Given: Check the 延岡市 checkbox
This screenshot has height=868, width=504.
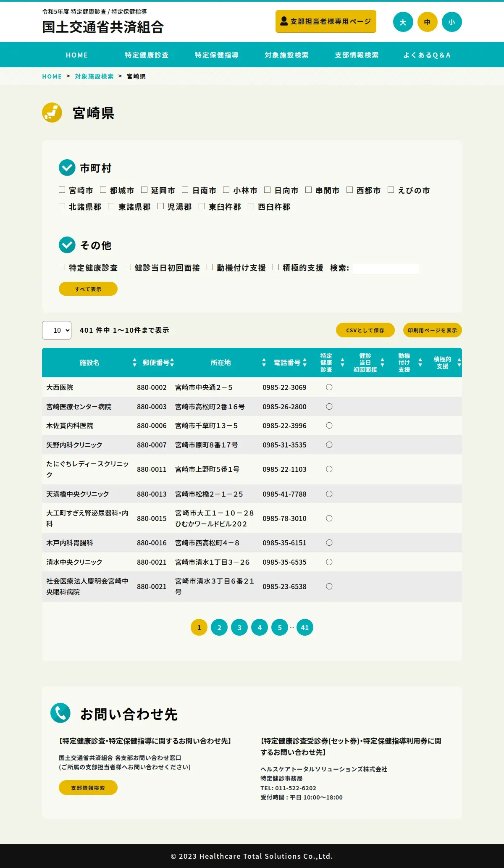Looking at the screenshot, I should point(144,190).
